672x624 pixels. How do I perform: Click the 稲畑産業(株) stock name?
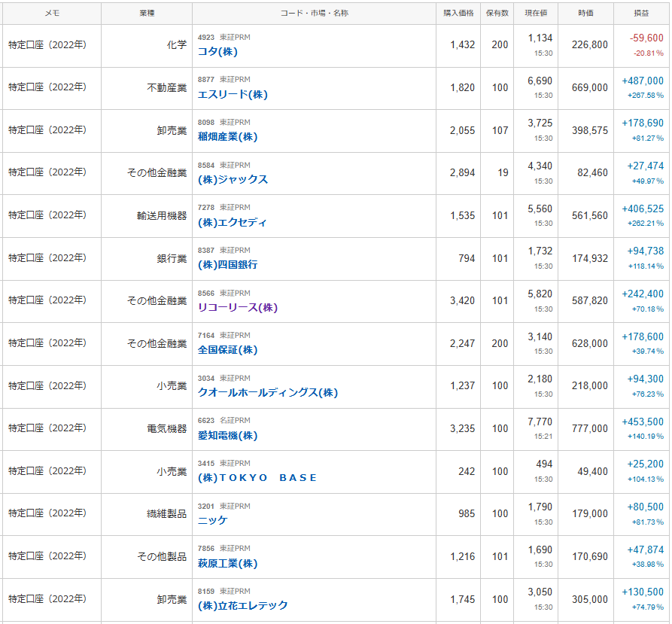[x=227, y=137]
